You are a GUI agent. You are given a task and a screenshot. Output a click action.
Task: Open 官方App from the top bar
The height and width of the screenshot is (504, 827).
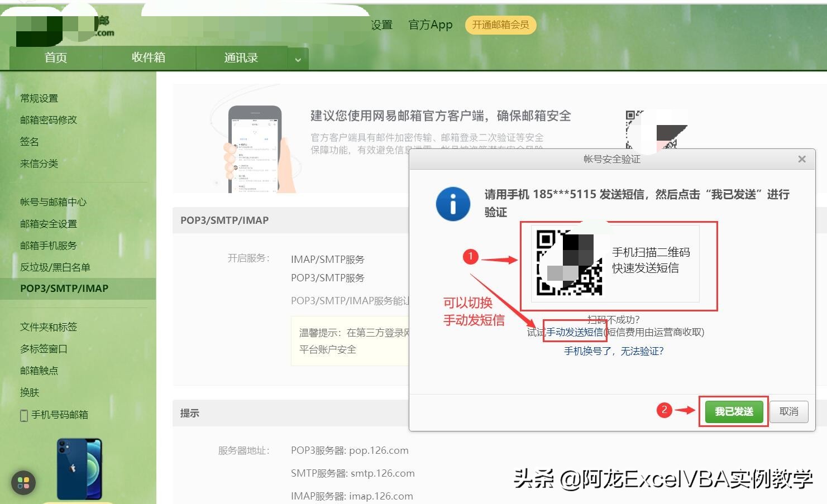[430, 25]
